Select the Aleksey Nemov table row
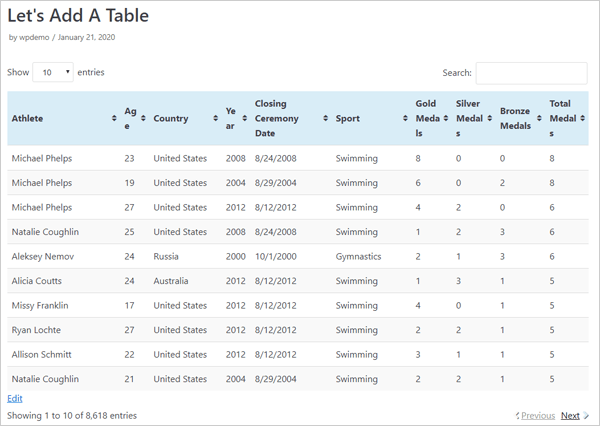The height and width of the screenshot is (426, 600). coord(40,256)
